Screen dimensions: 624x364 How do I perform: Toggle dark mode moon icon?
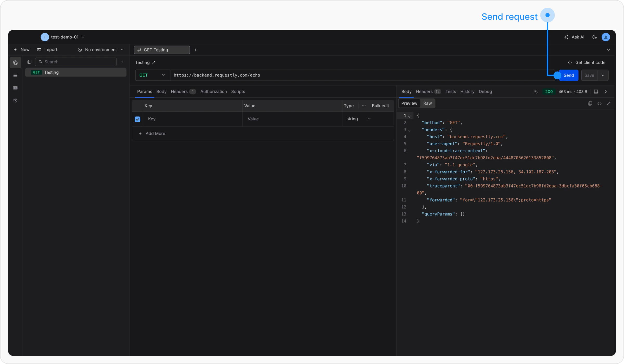(594, 37)
